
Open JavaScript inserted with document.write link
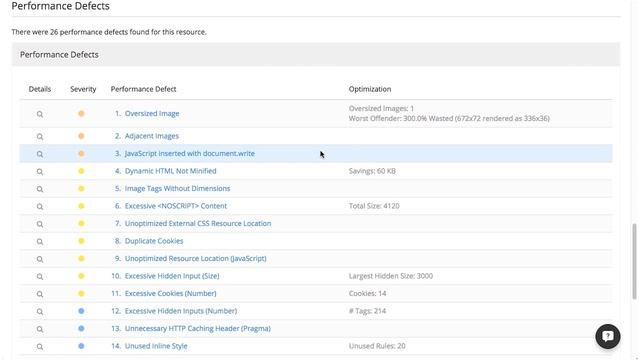190,153
